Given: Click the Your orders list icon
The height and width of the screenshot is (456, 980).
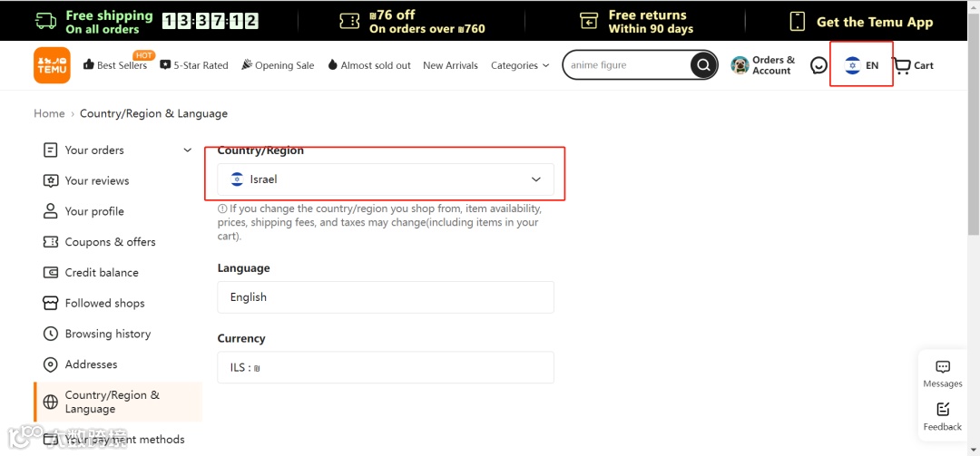Looking at the screenshot, I should (x=50, y=150).
